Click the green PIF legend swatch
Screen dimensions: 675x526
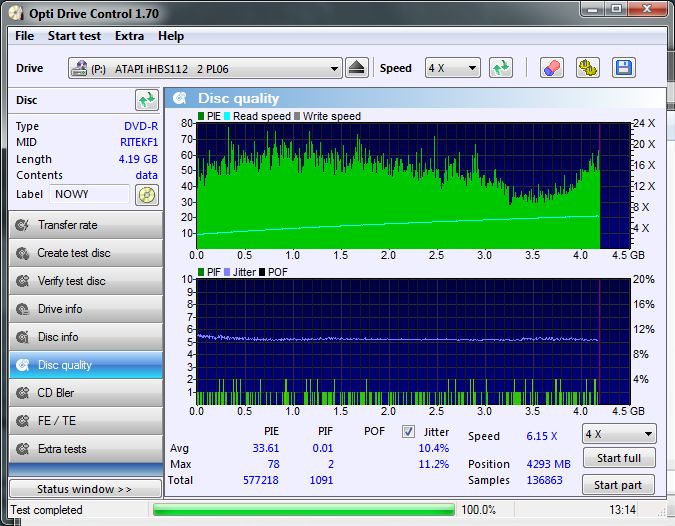pyautogui.click(x=201, y=272)
